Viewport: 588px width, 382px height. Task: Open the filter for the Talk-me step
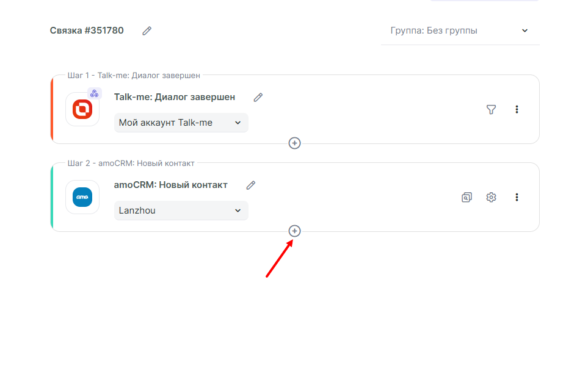[x=491, y=109]
